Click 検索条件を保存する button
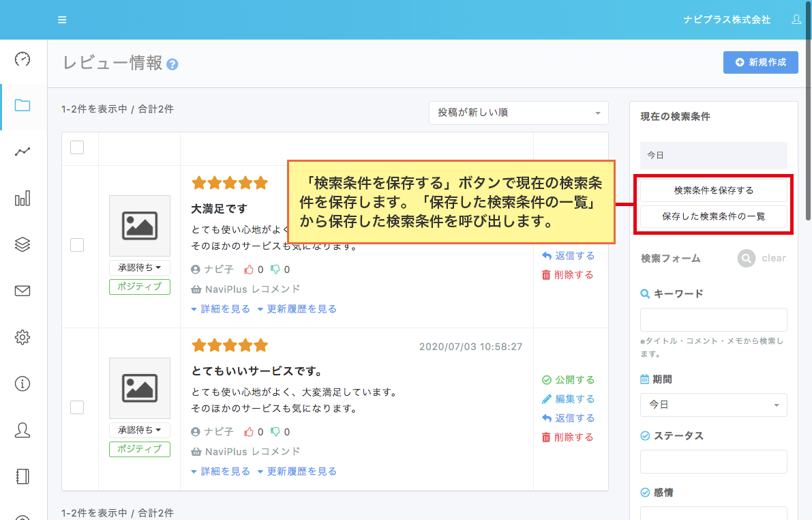This screenshot has height=520, width=812. (714, 190)
